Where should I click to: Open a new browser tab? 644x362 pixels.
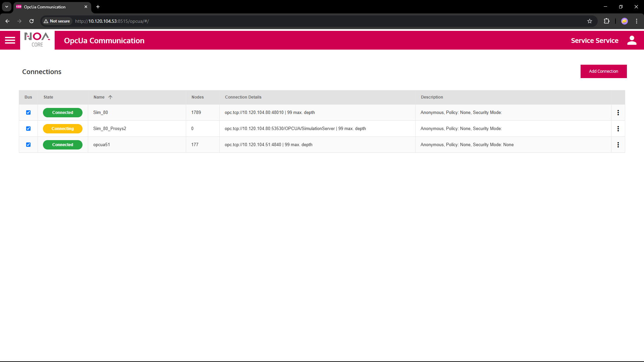pyautogui.click(x=98, y=7)
